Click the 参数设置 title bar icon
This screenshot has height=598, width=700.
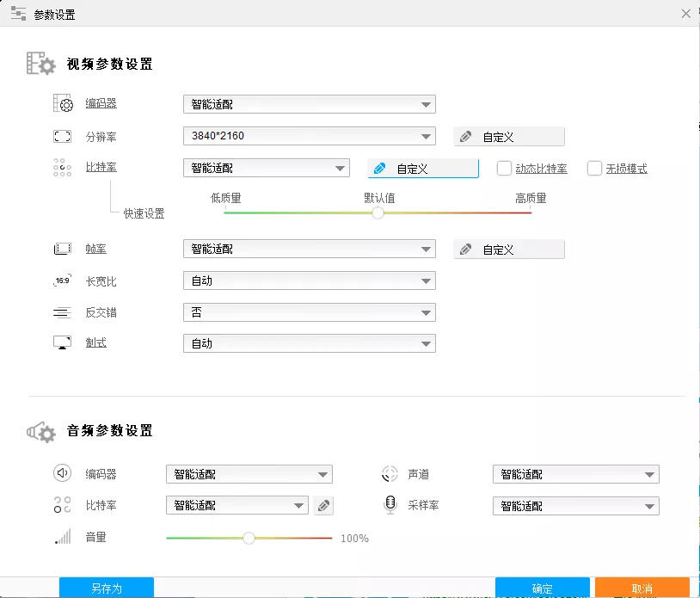(17, 14)
